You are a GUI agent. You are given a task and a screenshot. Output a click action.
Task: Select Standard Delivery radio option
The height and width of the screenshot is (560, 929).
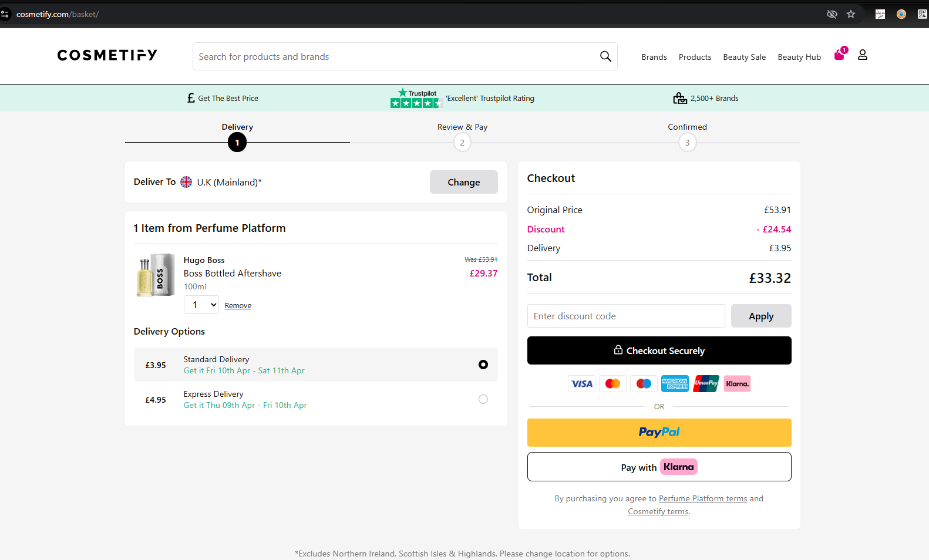click(483, 365)
